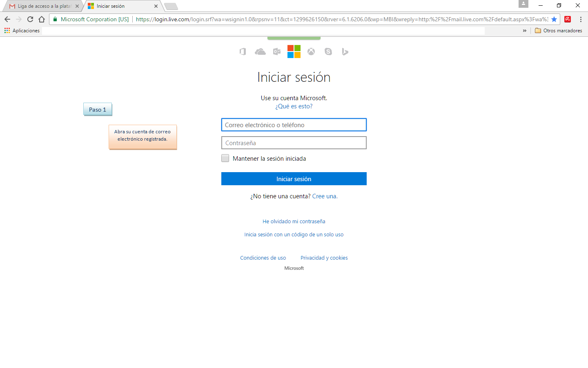Image resolution: width=588 pixels, height=368 pixels.
Task: Click the Bing icon in the header
Action: click(x=345, y=52)
